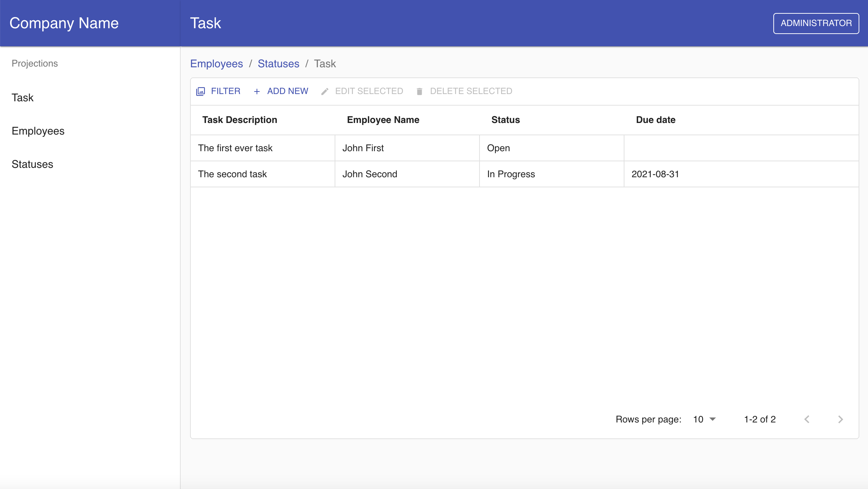This screenshot has width=868, height=489.
Task: Select the row containing The first ever task
Action: pyautogui.click(x=235, y=148)
